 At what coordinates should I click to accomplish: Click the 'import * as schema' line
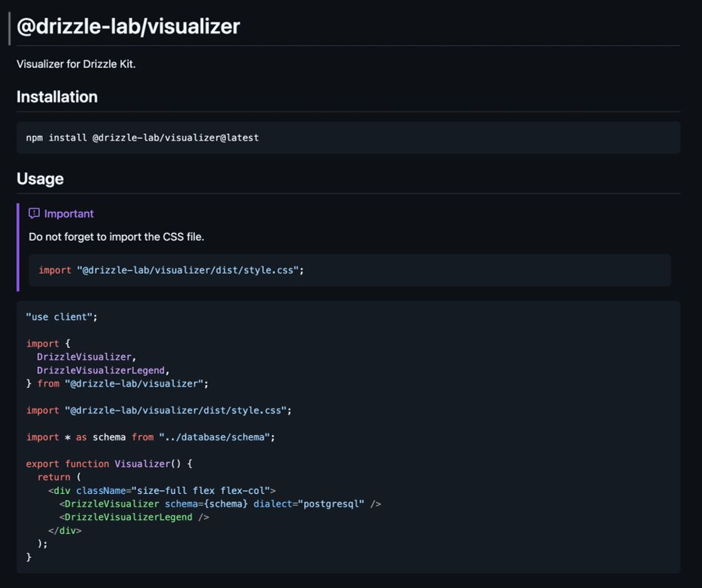click(150, 436)
